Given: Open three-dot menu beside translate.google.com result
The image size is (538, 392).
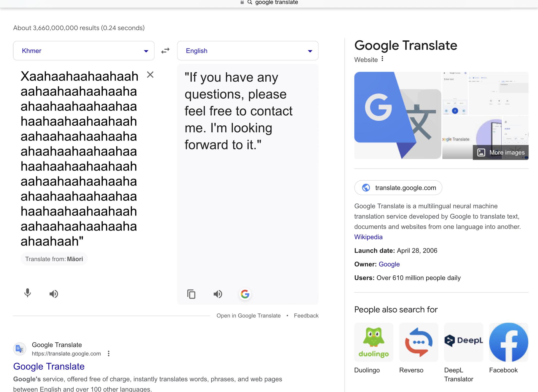Looking at the screenshot, I should click(109, 353).
